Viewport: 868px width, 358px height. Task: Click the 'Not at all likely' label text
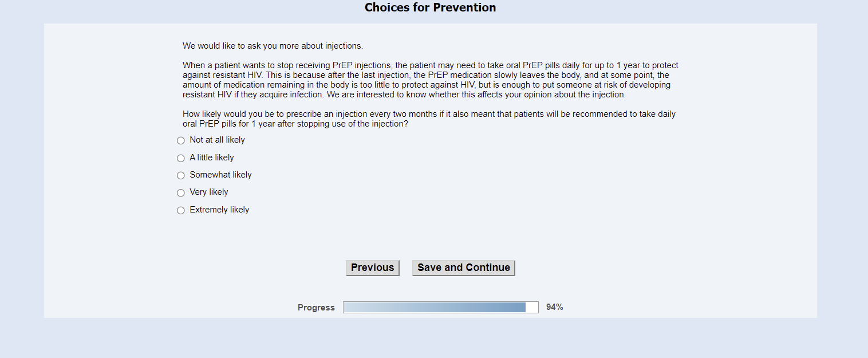[x=217, y=140]
